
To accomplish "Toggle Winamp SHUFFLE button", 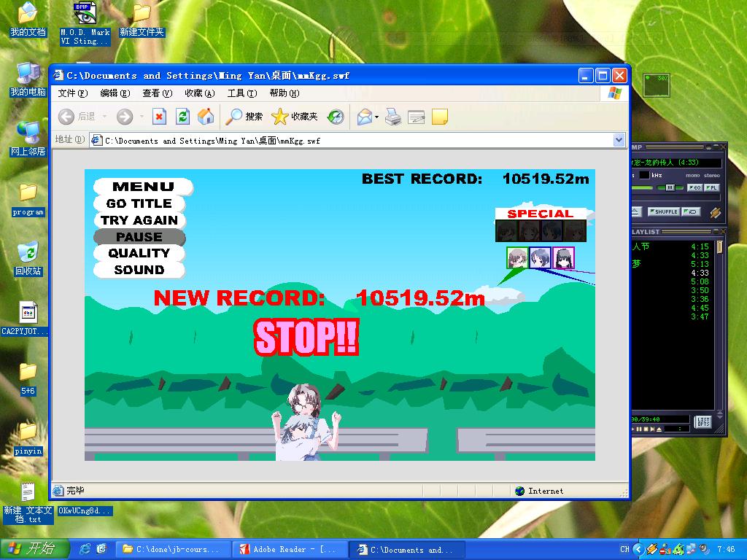I will [x=664, y=211].
